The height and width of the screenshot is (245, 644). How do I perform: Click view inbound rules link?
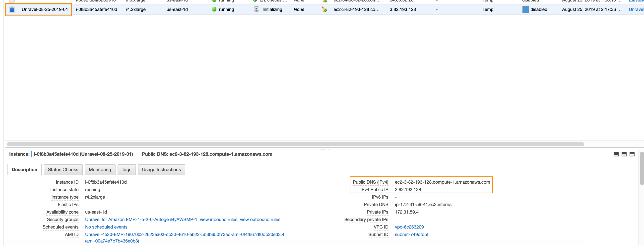coord(218,220)
